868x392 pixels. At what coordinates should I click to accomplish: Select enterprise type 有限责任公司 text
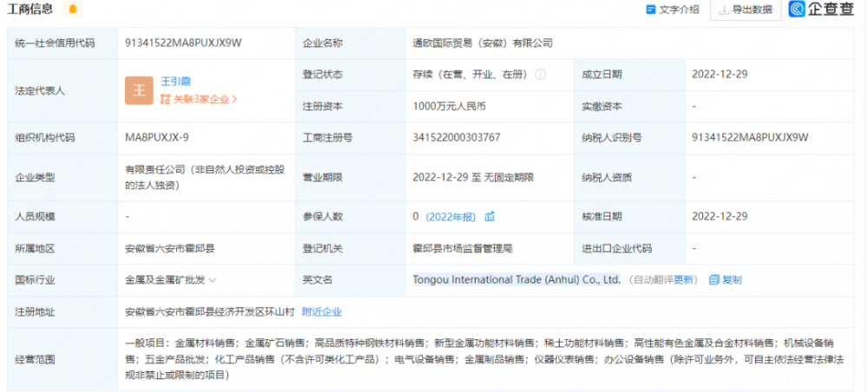[x=205, y=178]
